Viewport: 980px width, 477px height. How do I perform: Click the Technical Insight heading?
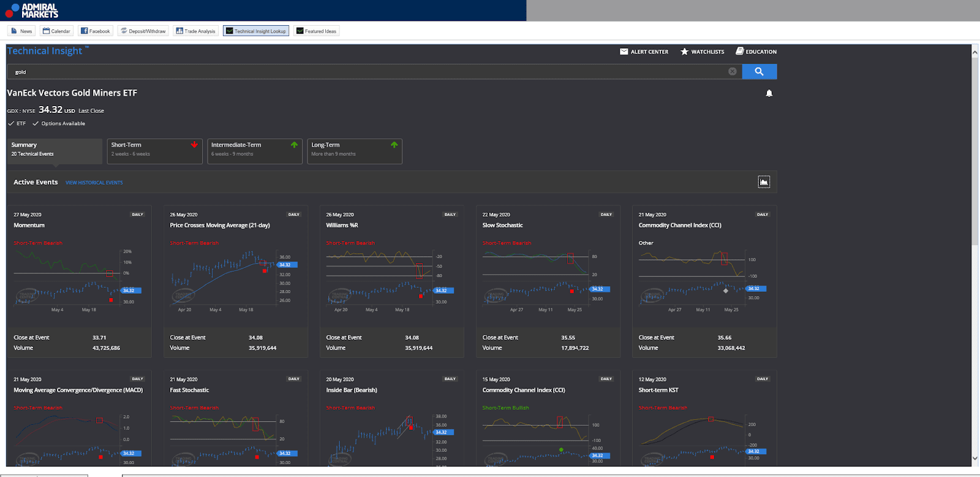(45, 51)
